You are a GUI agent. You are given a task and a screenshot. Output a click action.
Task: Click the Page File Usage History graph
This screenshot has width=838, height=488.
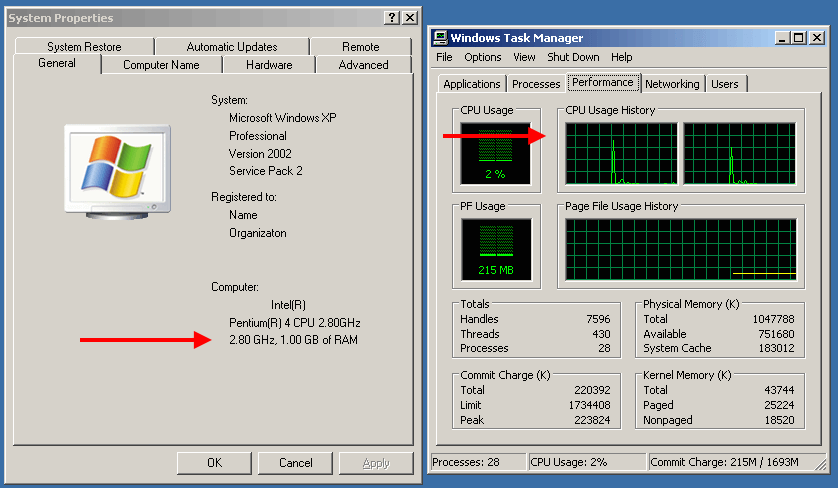click(x=681, y=249)
